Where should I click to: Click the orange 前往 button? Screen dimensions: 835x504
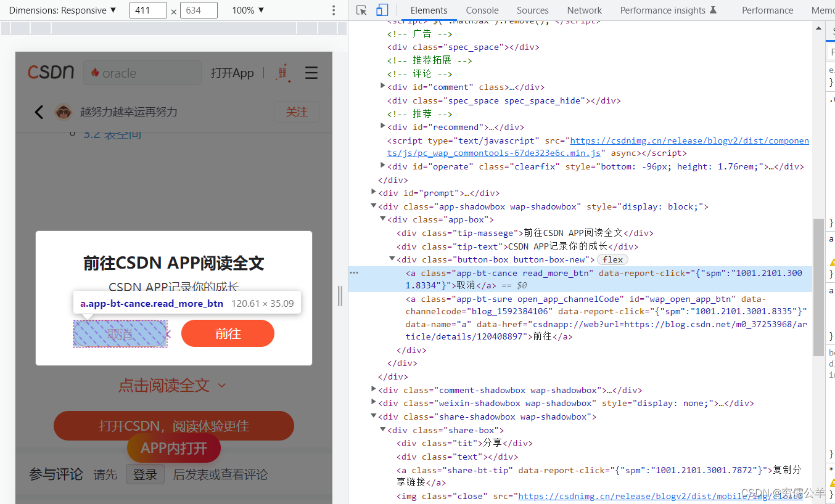228,334
